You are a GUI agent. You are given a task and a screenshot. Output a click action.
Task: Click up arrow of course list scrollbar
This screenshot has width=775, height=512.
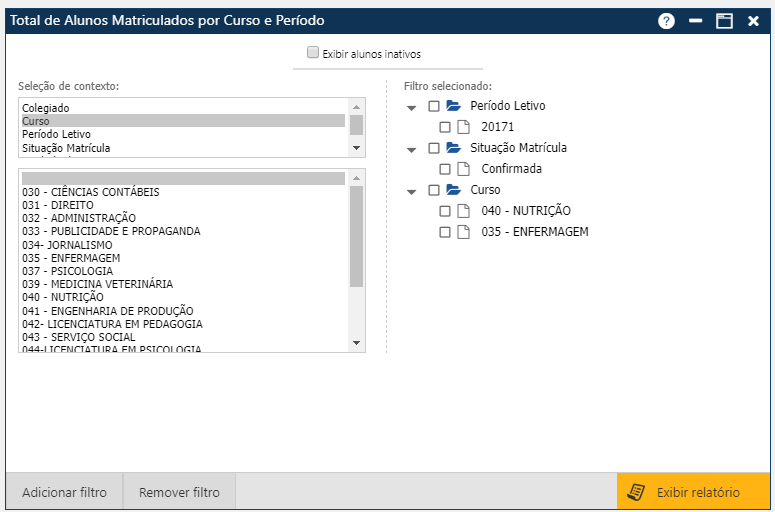[356, 178]
